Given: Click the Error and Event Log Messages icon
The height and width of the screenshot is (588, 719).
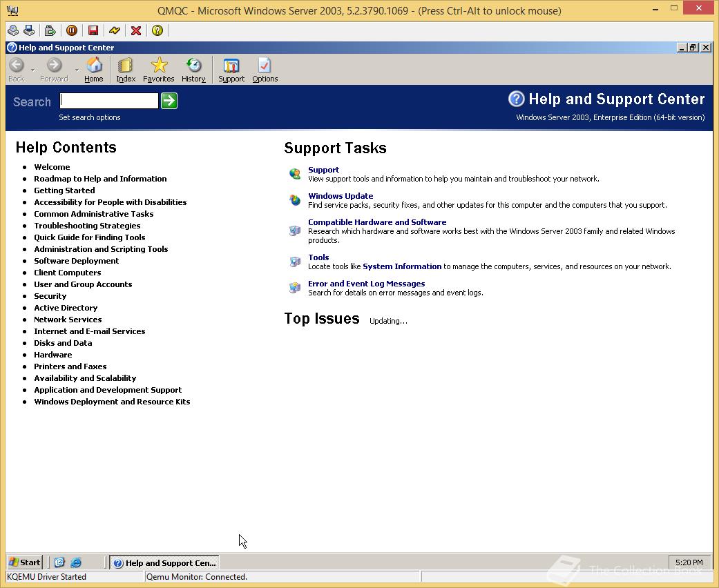Looking at the screenshot, I should (x=295, y=288).
